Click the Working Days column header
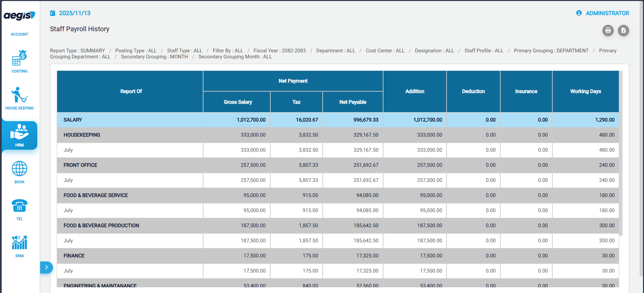Viewport: 644px width, 293px height. click(x=585, y=91)
